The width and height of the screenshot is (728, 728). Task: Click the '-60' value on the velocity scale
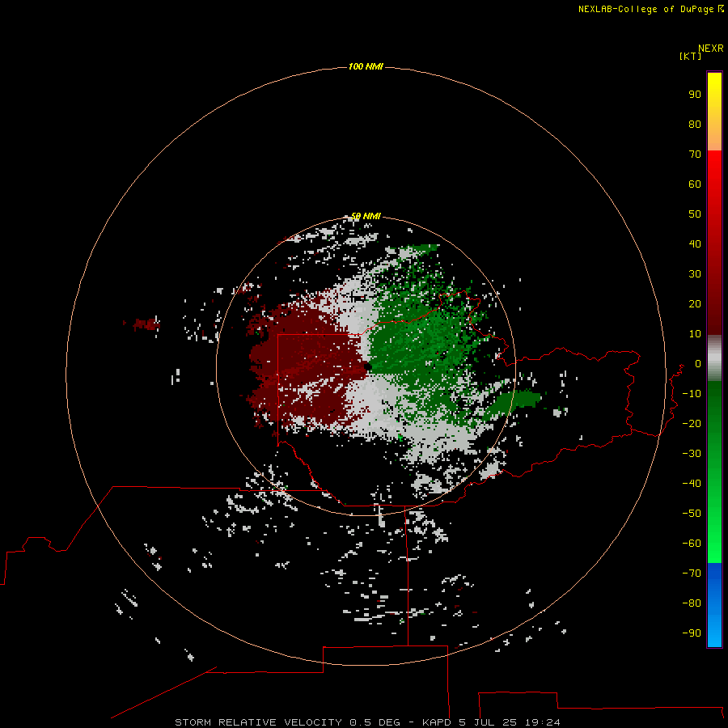click(692, 544)
